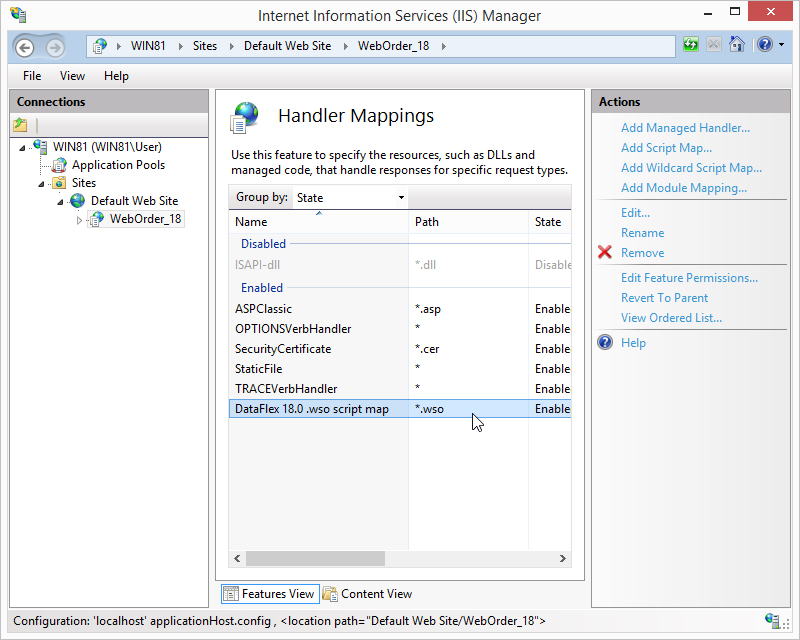Click the IIS Manager title bar icon
The height and width of the screenshot is (640, 800).
(18, 15)
